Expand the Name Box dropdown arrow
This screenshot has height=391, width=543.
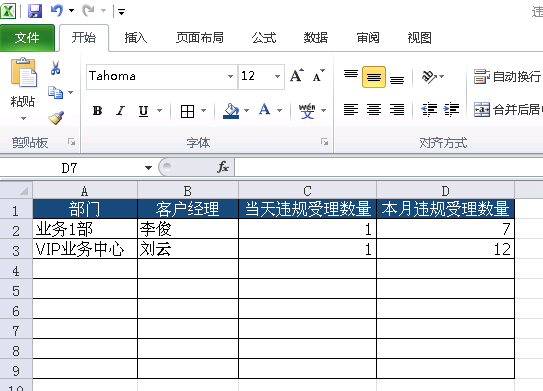[148, 168]
